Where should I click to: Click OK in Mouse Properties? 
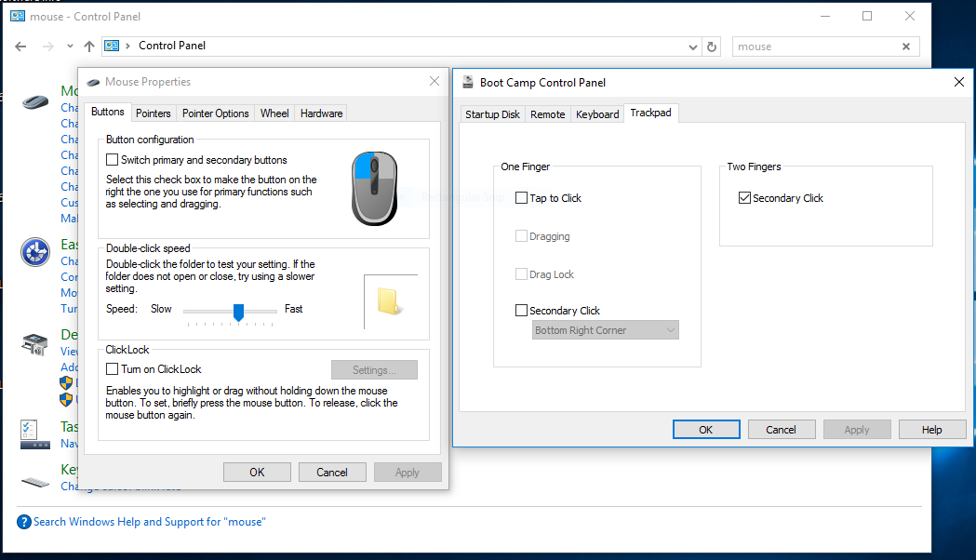tap(257, 473)
